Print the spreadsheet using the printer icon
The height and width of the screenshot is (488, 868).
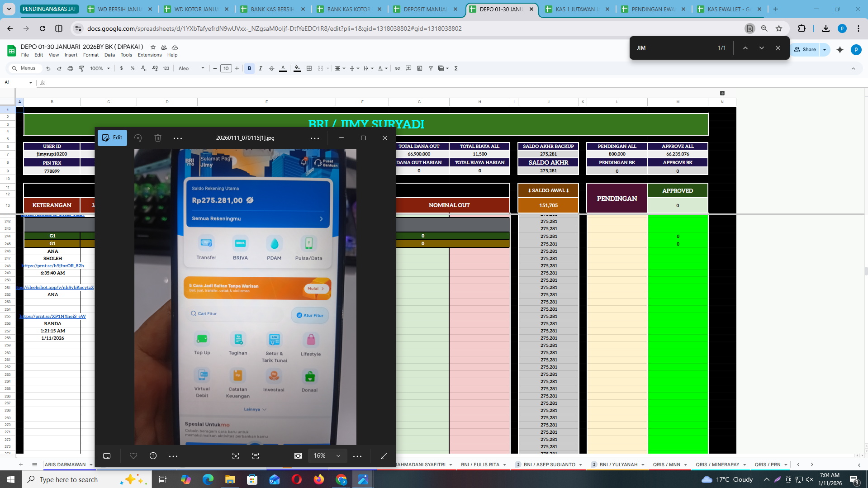tap(70, 68)
